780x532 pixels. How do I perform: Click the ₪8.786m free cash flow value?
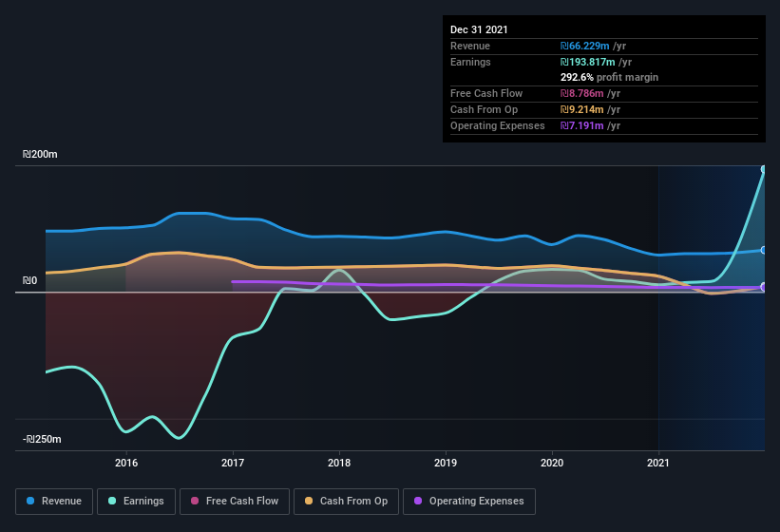click(582, 93)
